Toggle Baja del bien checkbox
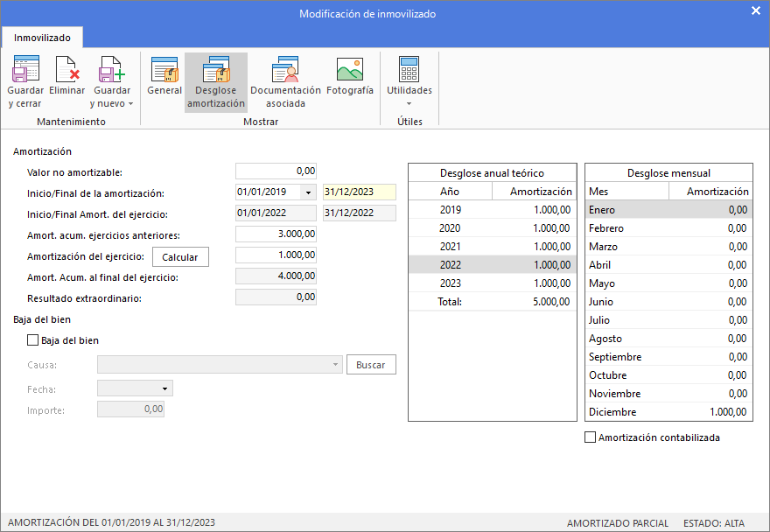Viewport: 770px width, 532px height. [x=33, y=339]
